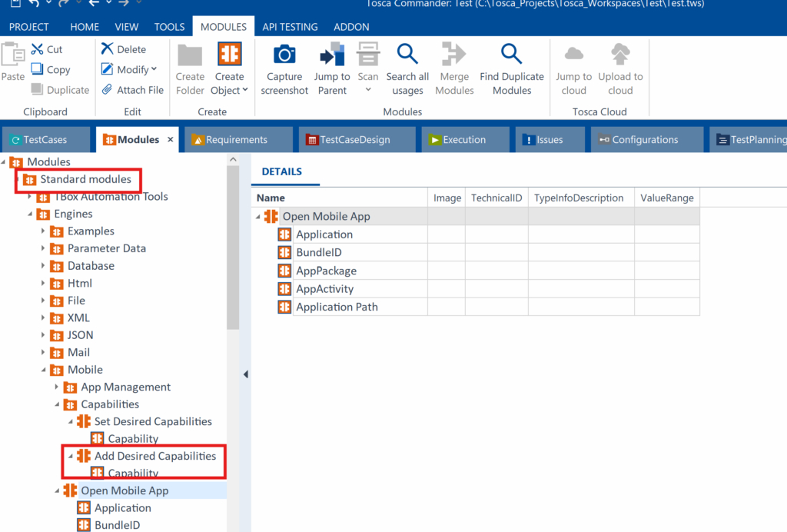Switch to the Issues tab
The height and width of the screenshot is (532, 787).
click(x=550, y=139)
